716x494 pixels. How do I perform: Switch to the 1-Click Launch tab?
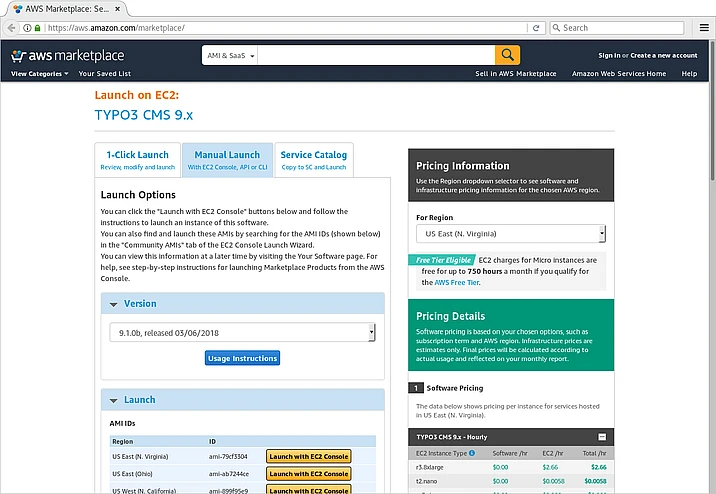(138, 160)
